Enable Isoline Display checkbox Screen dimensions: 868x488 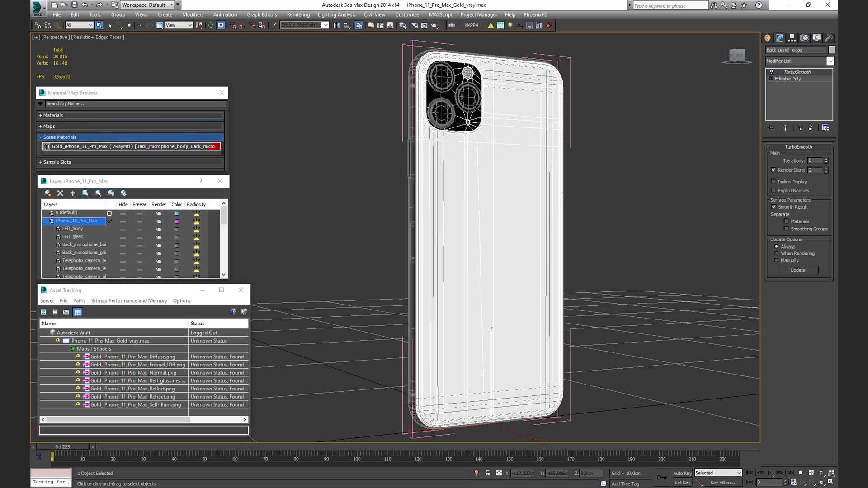pyautogui.click(x=774, y=182)
